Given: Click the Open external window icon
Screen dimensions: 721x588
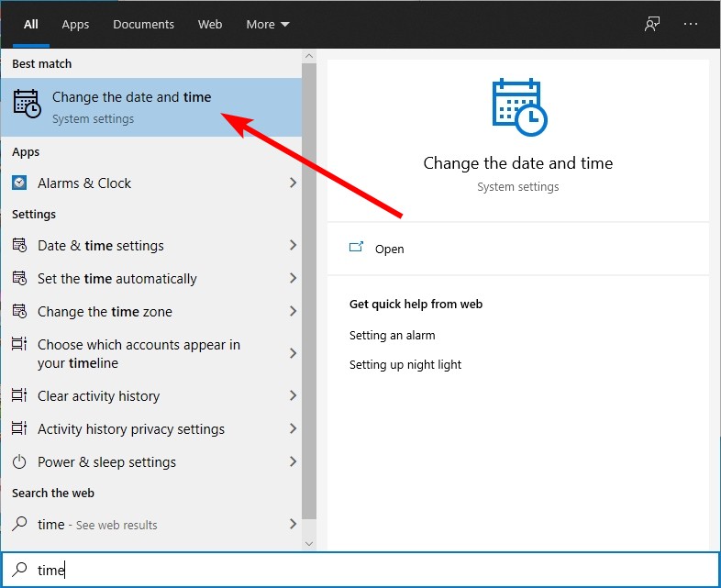Looking at the screenshot, I should (x=356, y=248).
